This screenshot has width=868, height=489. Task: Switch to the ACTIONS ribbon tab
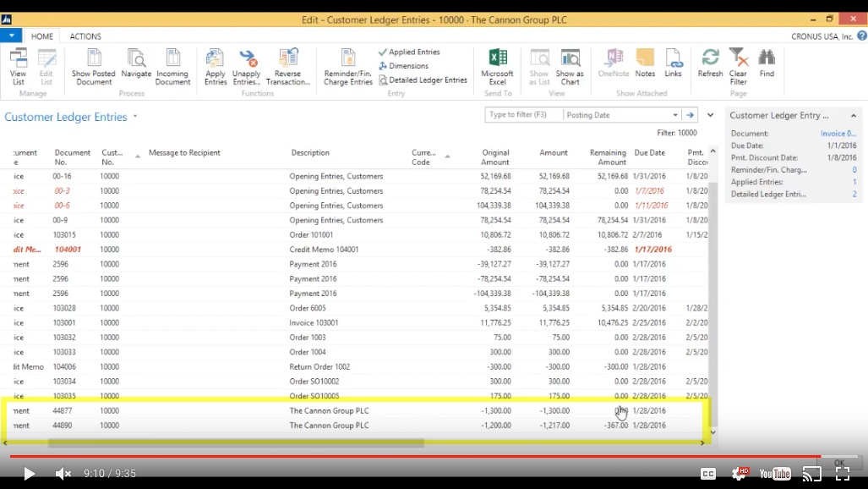[x=85, y=36]
